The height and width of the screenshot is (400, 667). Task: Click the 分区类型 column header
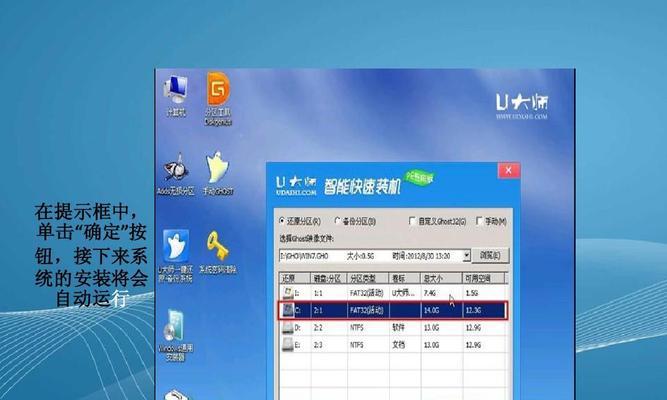(368, 278)
